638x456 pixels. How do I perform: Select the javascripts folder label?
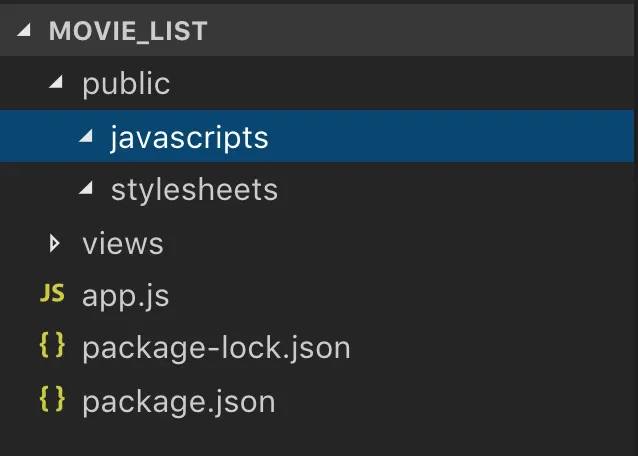pyautogui.click(x=189, y=137)
